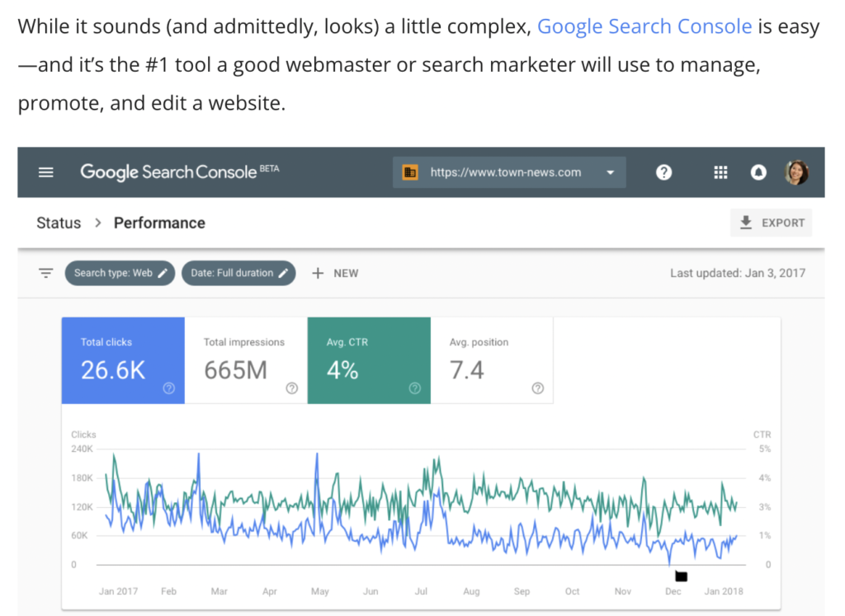
Task: Go to Status breadcrumb
Action: pos(59,223)
